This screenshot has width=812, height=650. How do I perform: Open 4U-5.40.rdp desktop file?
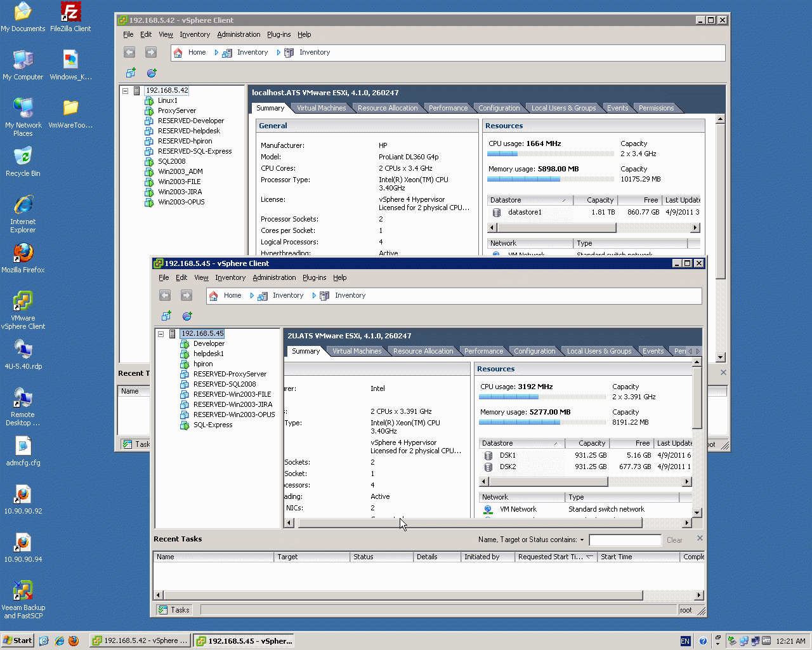(23, 355)
